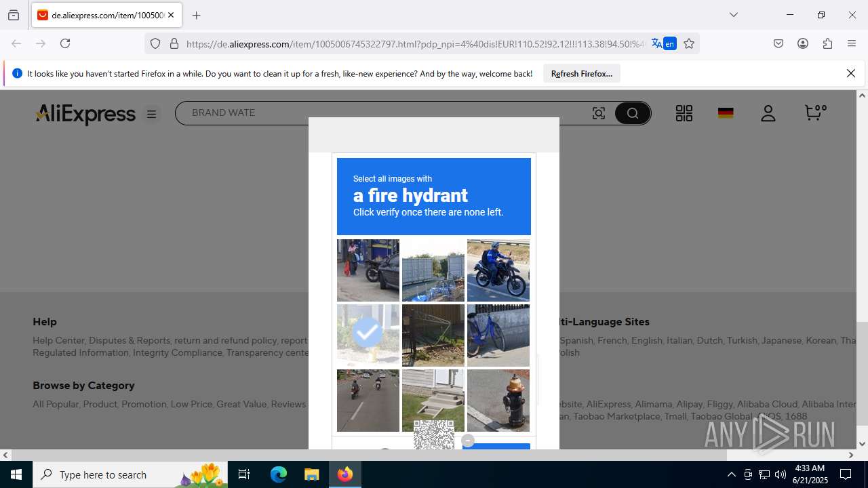This screenshot has height=488, width=868.
Task: Open Task View from the taskbar
Action: (245, 474)
